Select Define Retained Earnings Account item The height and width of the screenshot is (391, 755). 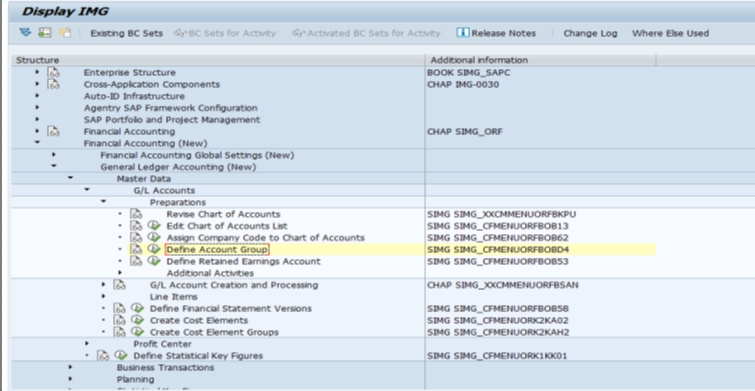coord(243,261)
